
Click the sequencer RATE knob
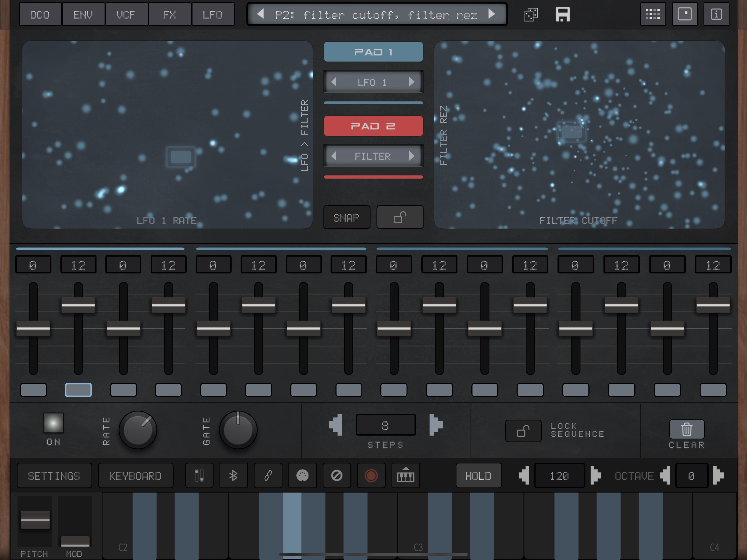[x=138, y=430]
